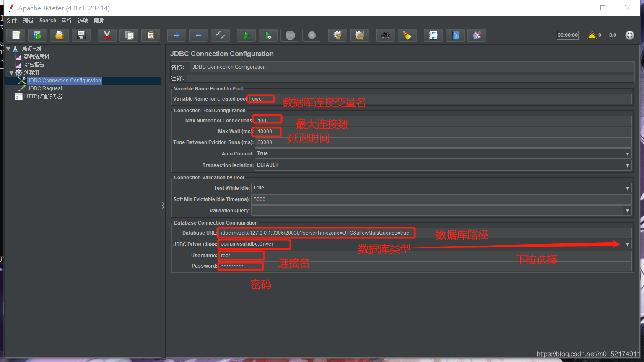Select JDBC Connection Configuration tree item

pos(64,80)
